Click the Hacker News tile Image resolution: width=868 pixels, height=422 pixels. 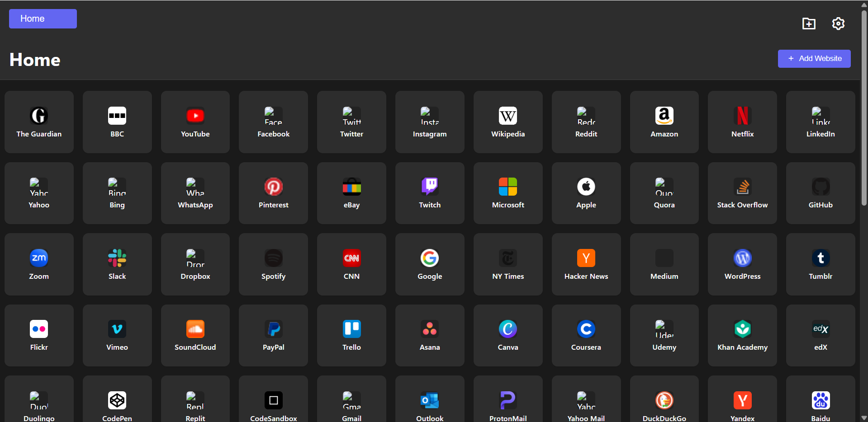[x=586, y=264]
